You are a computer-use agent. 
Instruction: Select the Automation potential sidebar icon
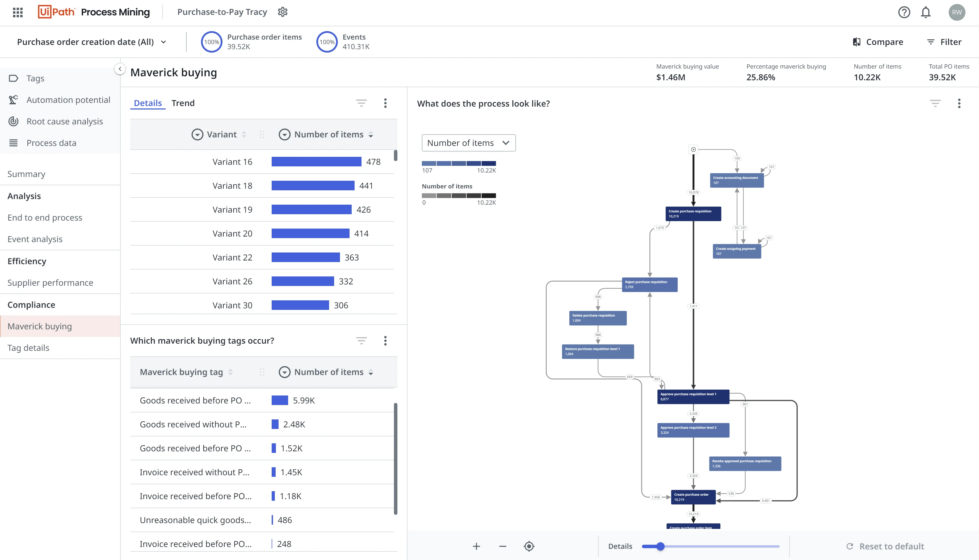point(14,100)
